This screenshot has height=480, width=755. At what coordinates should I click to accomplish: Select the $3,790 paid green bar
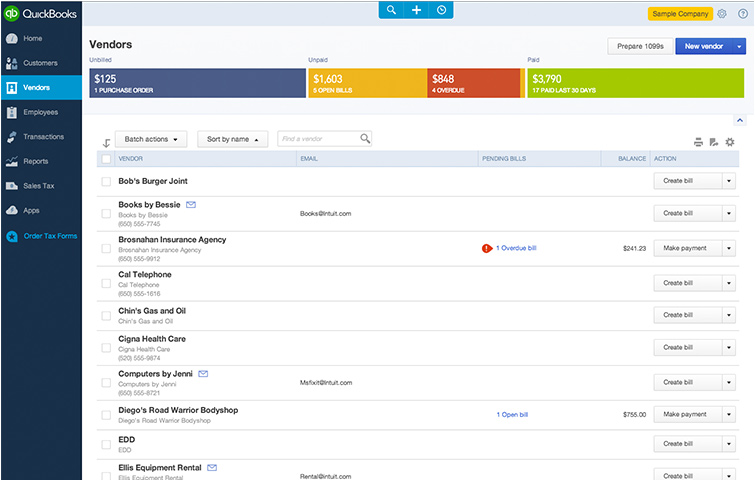[x=636, y=83]
